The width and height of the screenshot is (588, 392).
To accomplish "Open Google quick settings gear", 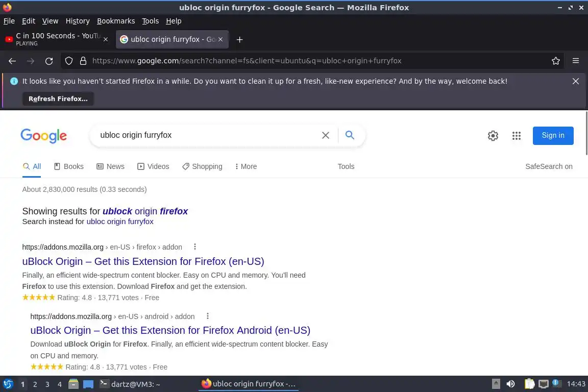I will point(493,135).
